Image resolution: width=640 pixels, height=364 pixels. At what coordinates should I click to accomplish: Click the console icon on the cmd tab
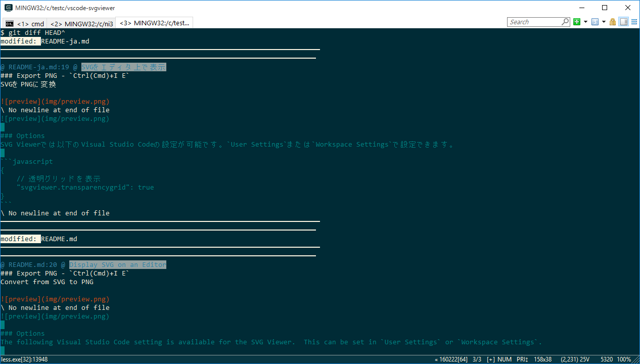[x=9, y=22]
